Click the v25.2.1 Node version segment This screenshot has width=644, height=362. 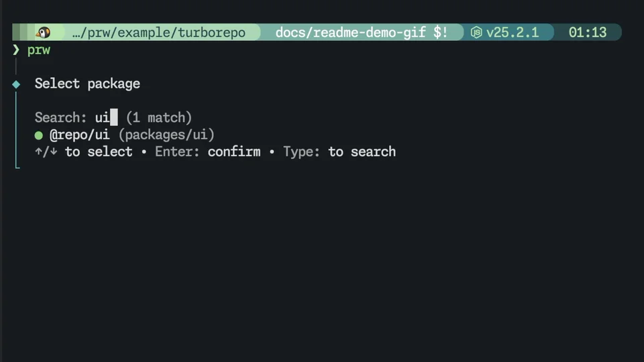click(513, 32)
